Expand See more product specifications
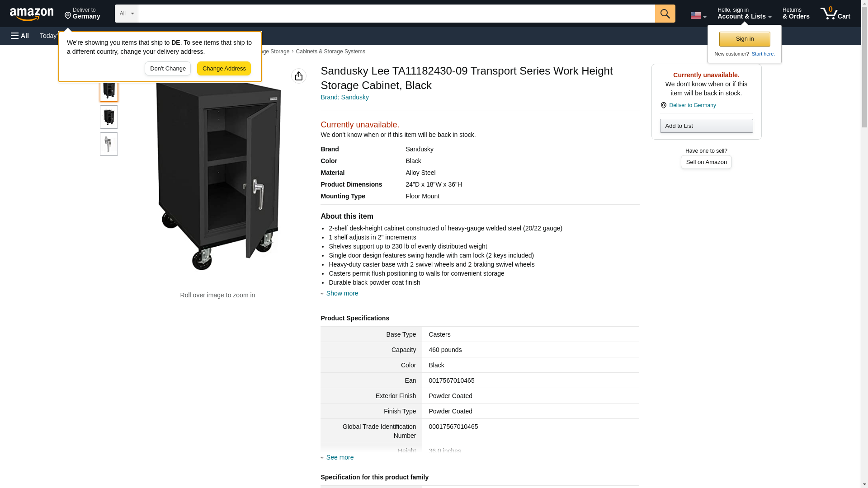Screen dimensions: 868x488 (339, 457)
